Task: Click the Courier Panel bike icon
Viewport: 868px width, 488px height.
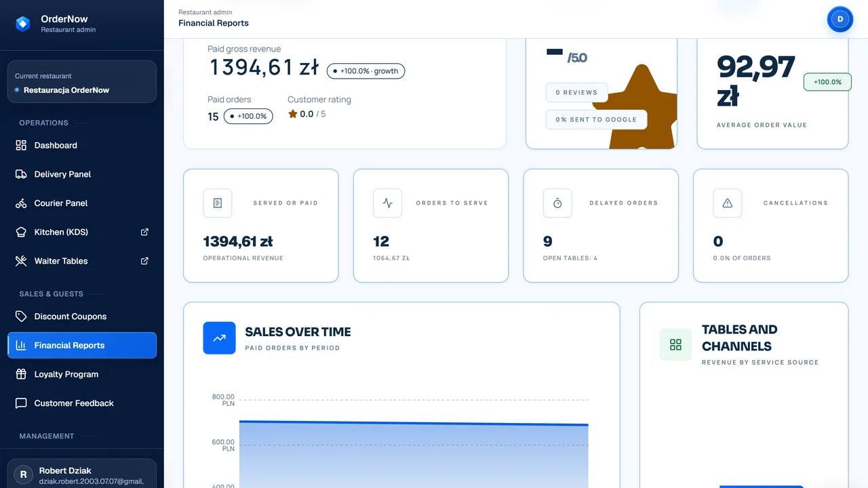Action: click(21, 203)
